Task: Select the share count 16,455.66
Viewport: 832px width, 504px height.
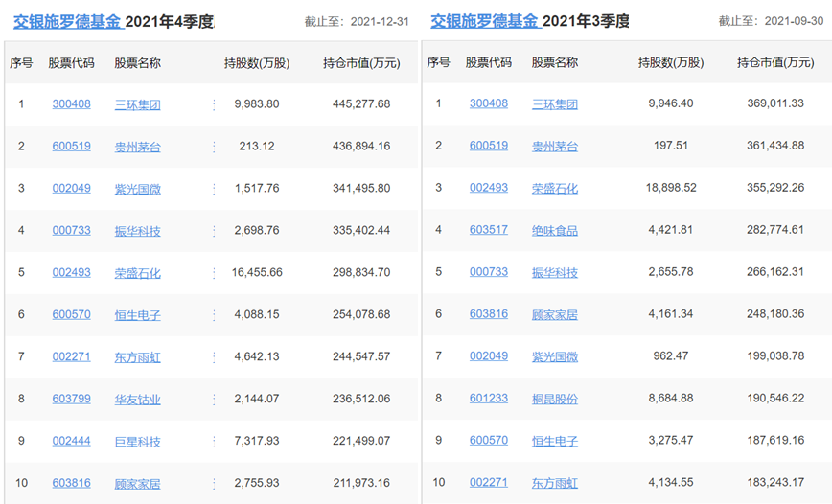Action: (257, 272)
